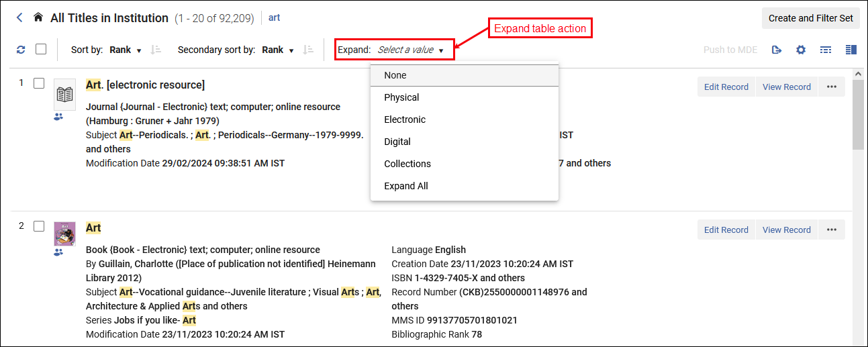Open primary Sort by Rank dropdown
Image resolution: width=868 pixels, height=347 pixels.
pos(126,50)
